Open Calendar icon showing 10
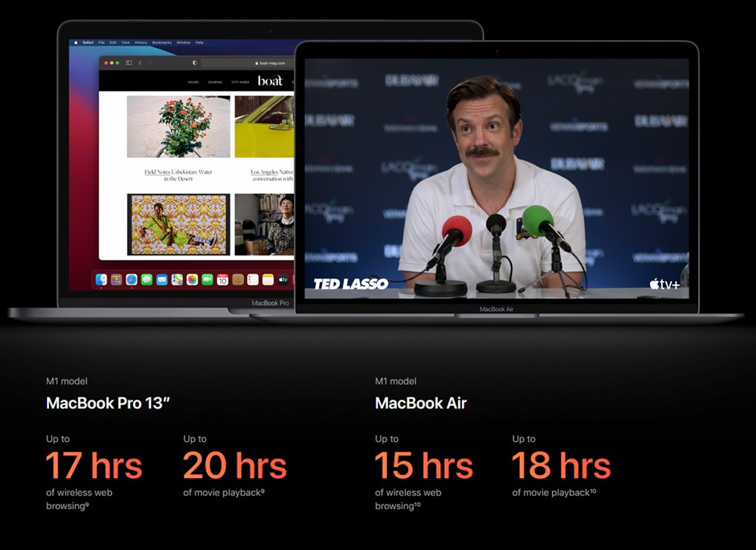Image resolution: width=756 pixels, height=550 pixels. [x=222, y=280]
